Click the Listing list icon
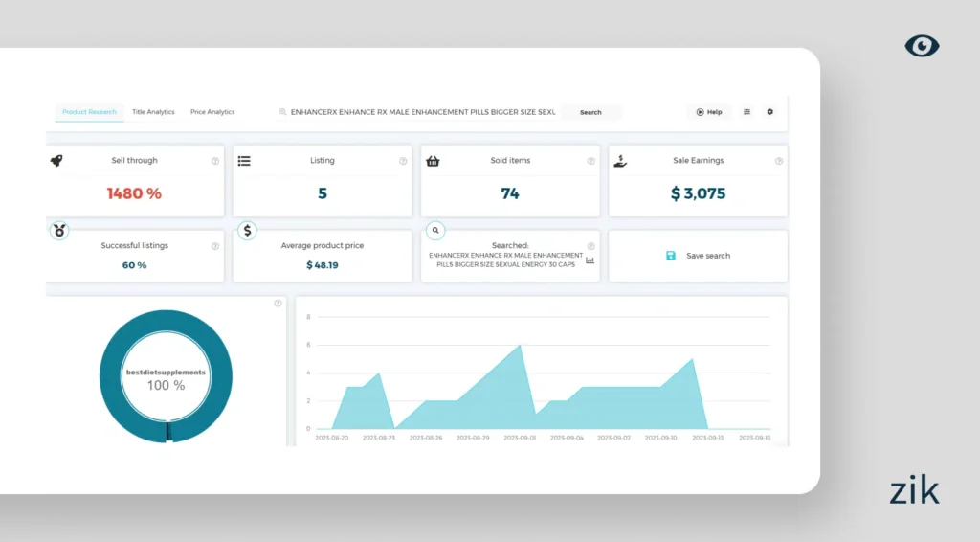980x542 pixels. (244, 161)
